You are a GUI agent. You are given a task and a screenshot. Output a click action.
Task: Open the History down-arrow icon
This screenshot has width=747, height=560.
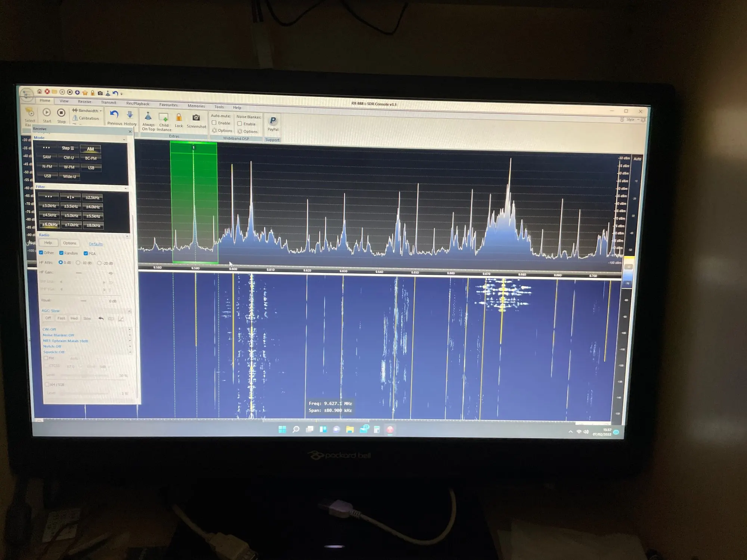(x=130, y=115)
